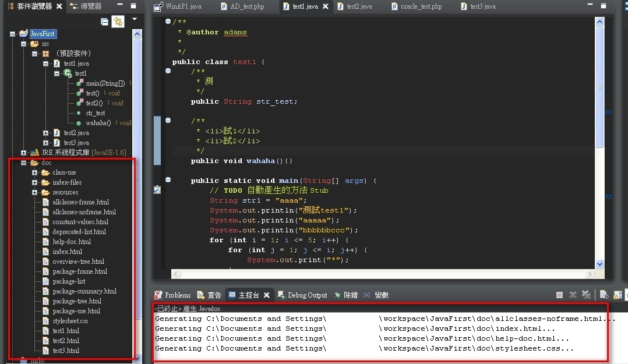
Task: Click Remove All Terminated Launches icon
Action: click(586, 295)
